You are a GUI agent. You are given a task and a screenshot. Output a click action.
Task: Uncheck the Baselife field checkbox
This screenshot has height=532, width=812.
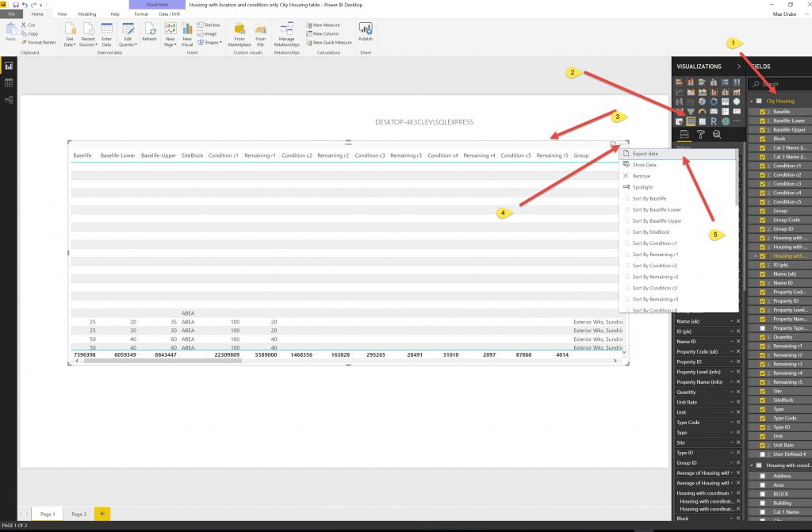pyautogui.click(x=763, y=112)
